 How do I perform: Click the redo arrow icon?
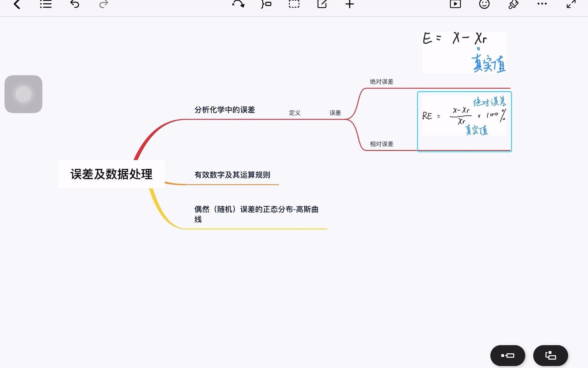104,4
